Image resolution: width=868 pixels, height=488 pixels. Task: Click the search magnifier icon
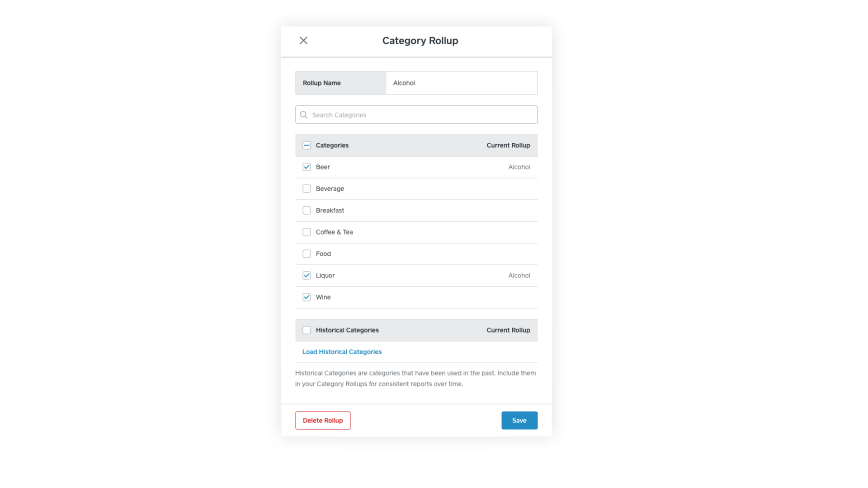tap(304, 115)
